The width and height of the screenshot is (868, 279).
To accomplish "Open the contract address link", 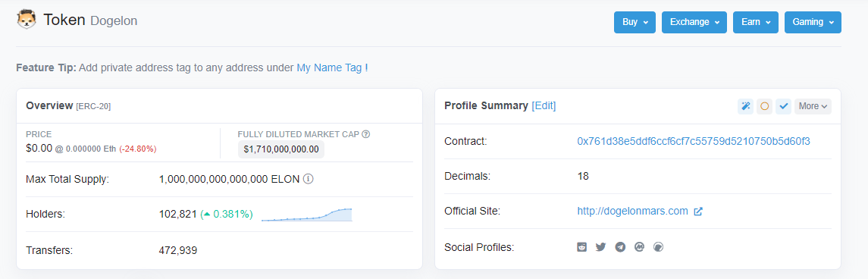I will click(x=694, y=142).
